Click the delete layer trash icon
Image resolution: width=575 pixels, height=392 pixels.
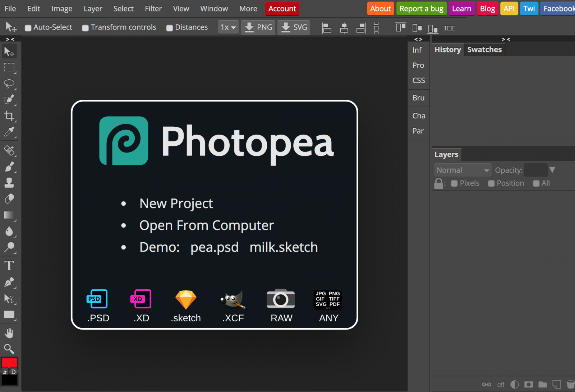(570, 384)
